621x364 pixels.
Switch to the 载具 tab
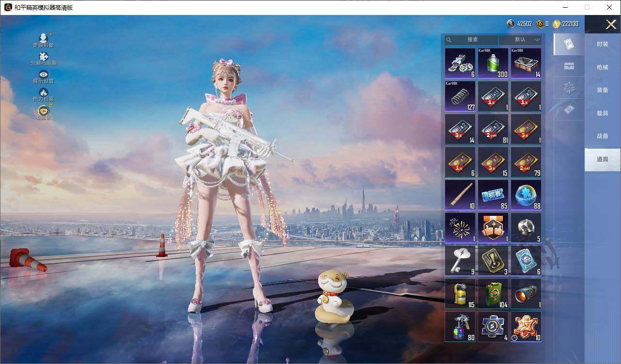click(x=603, y=113)
